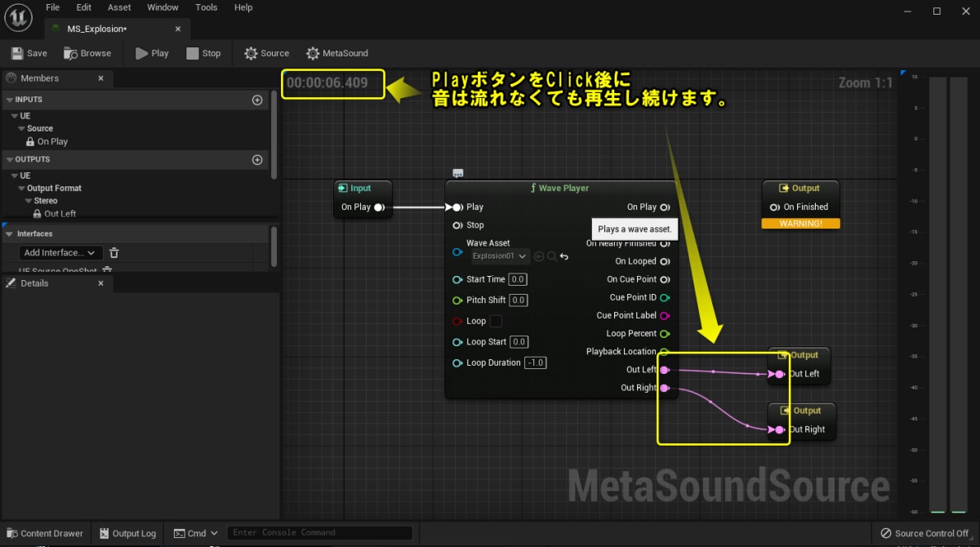
Task: Add a new output via the OUTPUTS plus icon
Action: [256, 159]
